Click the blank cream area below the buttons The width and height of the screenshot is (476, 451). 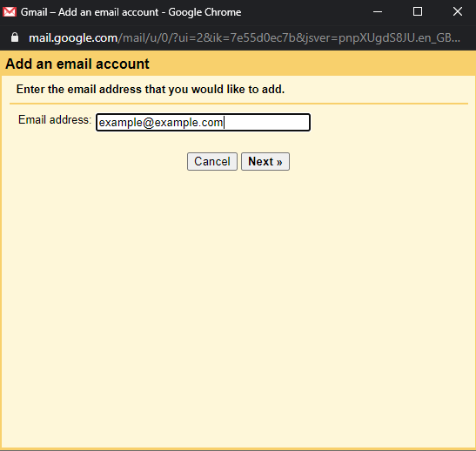[238, 304]
